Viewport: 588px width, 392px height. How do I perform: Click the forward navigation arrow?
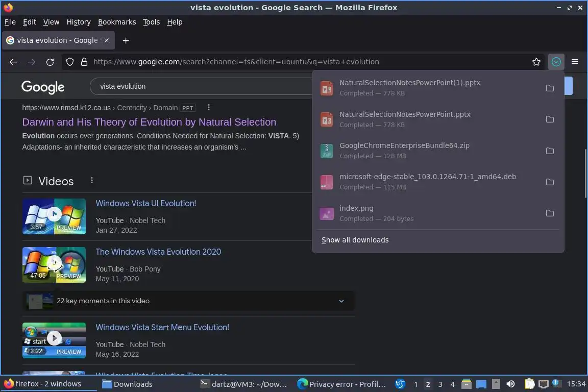pos(32,62)
